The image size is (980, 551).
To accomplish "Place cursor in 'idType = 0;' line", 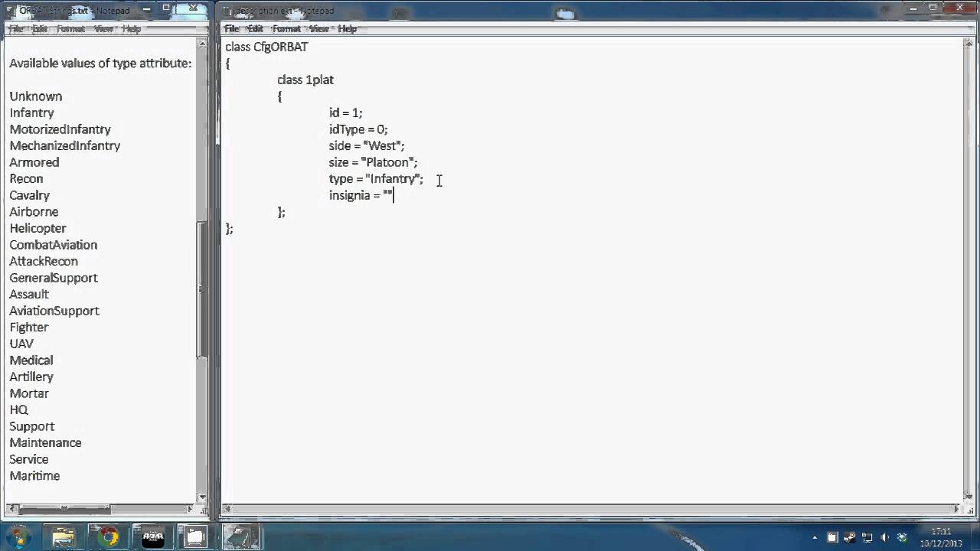I will click(x=358, y=129).
